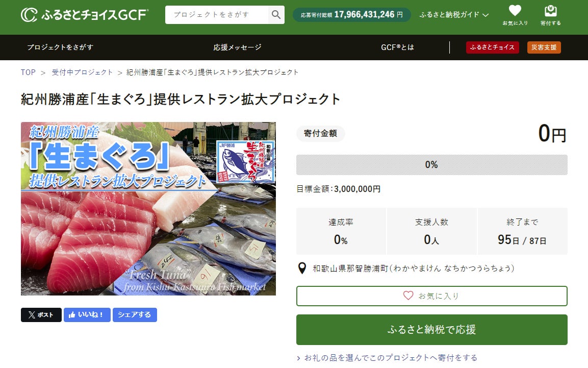Image resolution: width=588 pixels, height=368 pixels.
Task: Post to X with the ポスト button
Action: click(x=41, y=315)
